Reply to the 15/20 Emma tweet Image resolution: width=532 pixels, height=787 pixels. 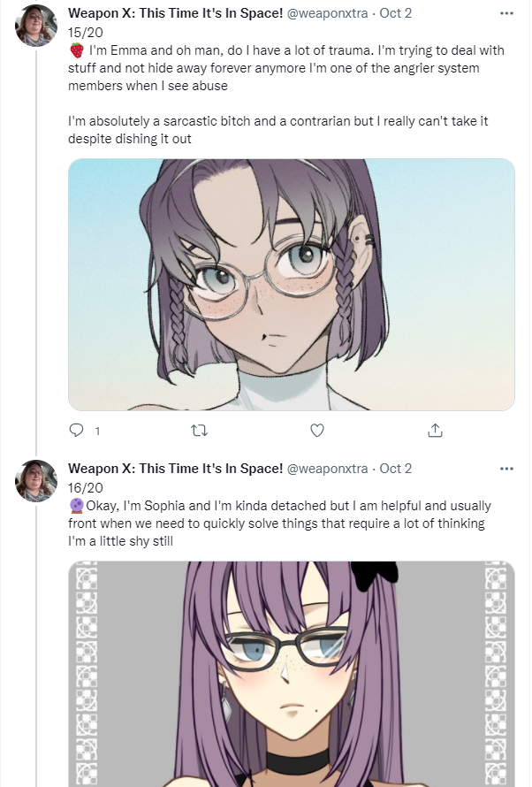tap(76, 430)
